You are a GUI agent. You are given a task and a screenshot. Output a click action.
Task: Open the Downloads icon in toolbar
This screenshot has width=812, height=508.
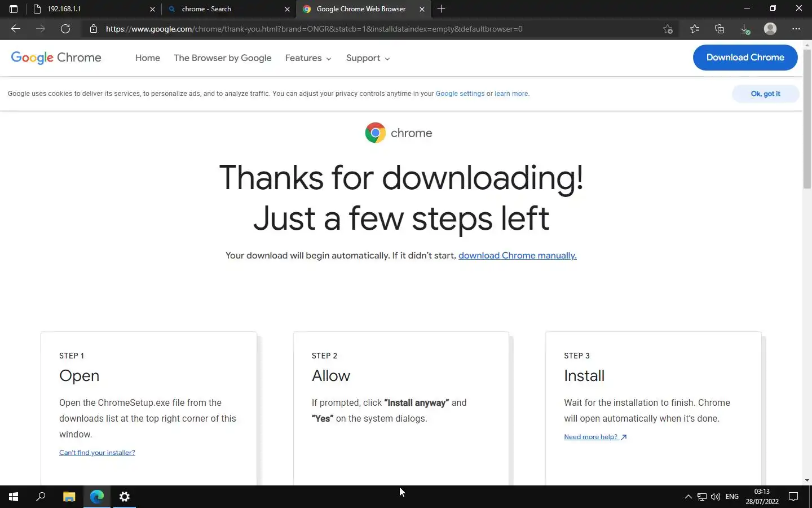coord(745,29)
